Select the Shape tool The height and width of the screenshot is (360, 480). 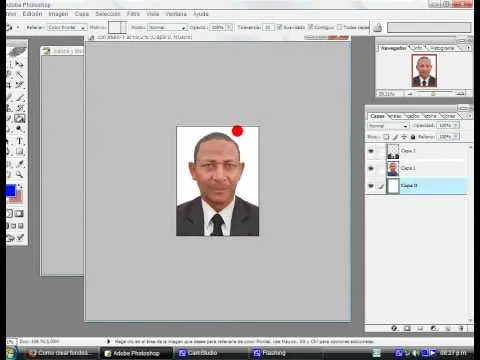click(20, 152)
